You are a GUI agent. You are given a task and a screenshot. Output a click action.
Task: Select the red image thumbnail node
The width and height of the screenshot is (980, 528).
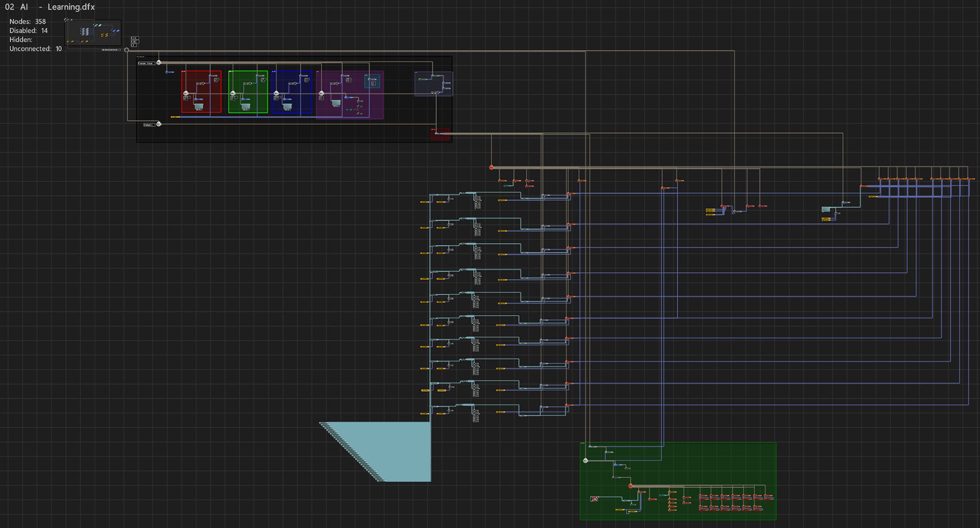click(x=594, y=499)
